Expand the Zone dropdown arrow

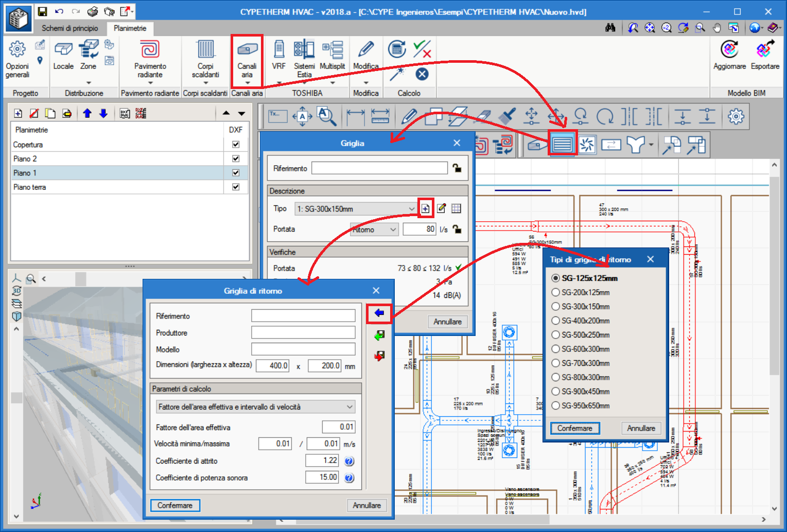(89, 82)
